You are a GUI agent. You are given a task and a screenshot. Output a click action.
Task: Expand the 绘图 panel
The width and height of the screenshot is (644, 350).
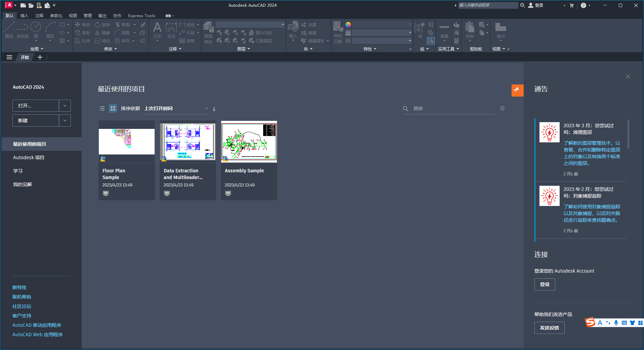click(37, 49)
